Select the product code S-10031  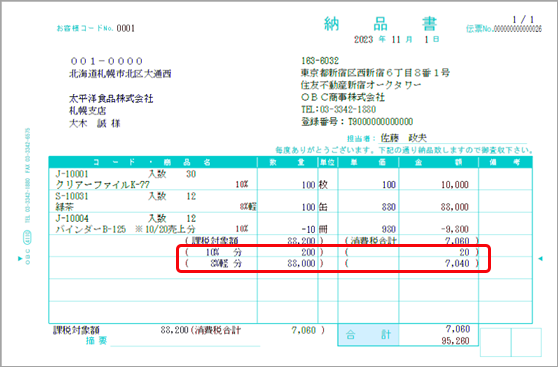72,196
